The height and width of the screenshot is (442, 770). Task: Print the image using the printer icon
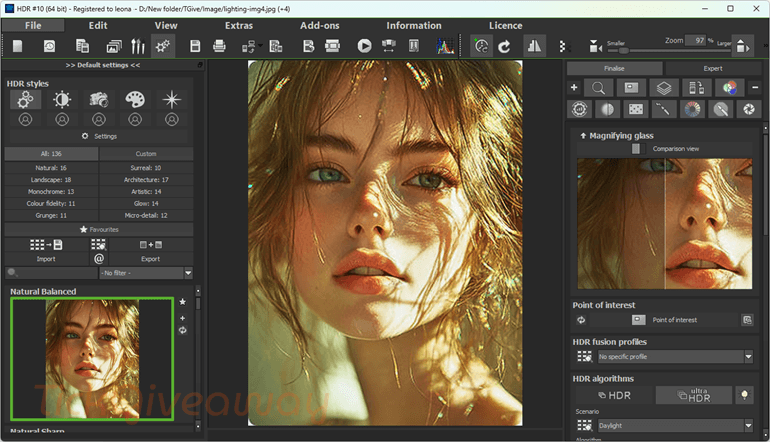(220, 46)
